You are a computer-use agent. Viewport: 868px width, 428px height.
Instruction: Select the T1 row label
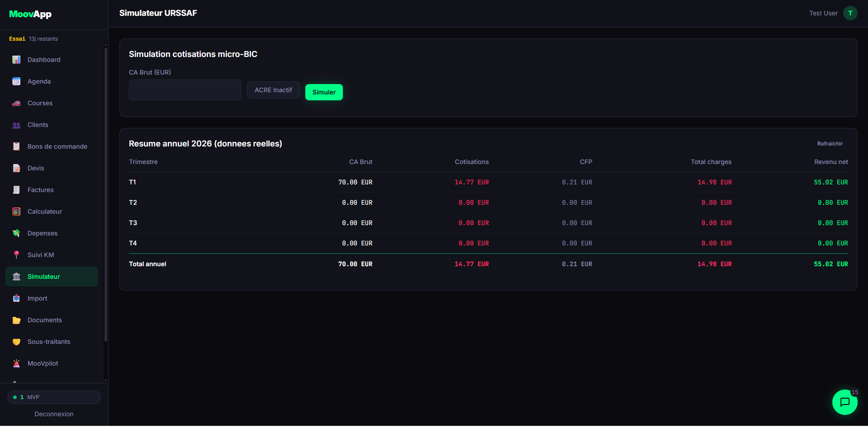pyautogui.click(x=133, y=182)
